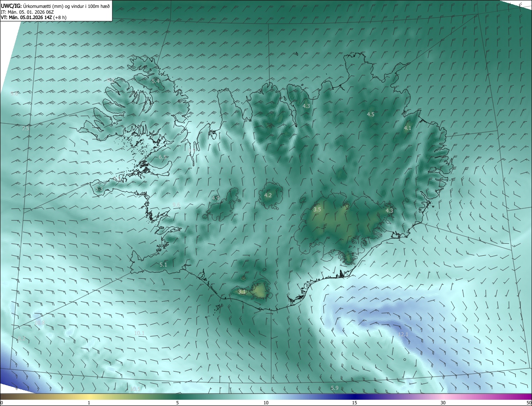Click the colorbar tick labeled 30
Screen dimensions: 532x406
tap(443, 403)
